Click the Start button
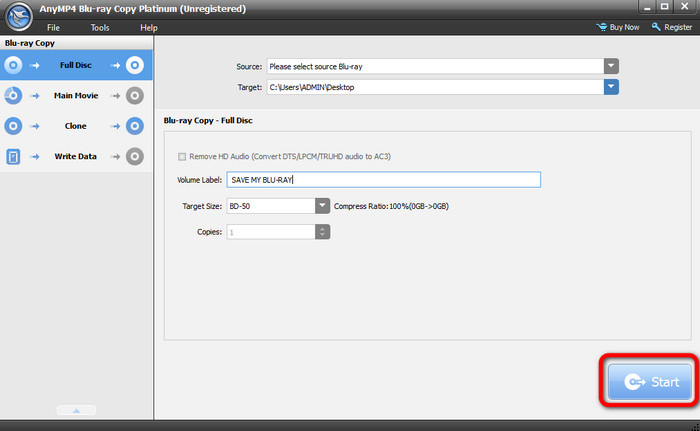Image resolution: width=700 pixels, height=431 pixels. coord(650,381)
